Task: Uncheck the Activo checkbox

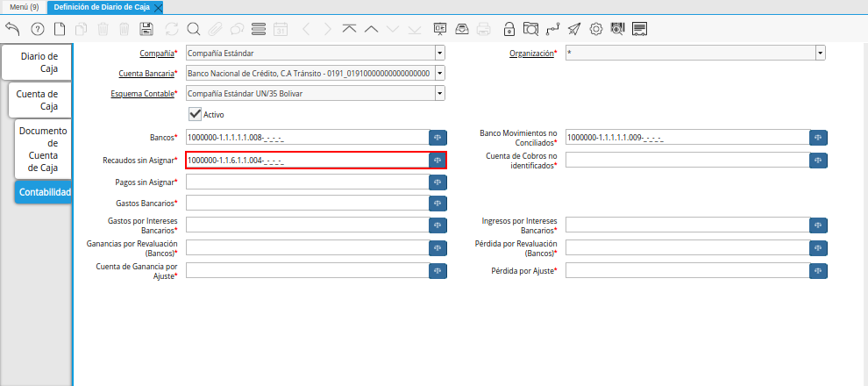Action: coord(196,114)
